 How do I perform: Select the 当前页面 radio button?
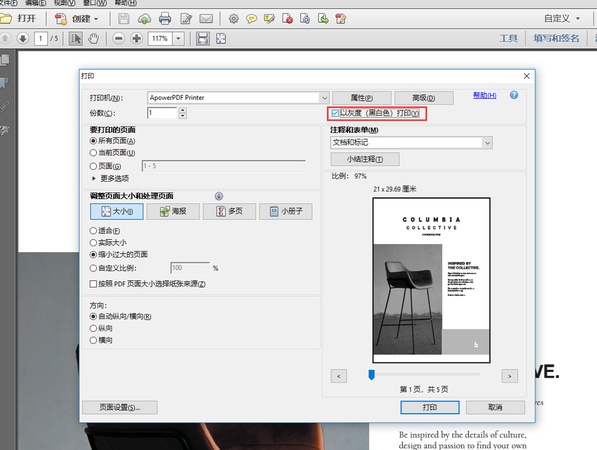[93, 153]
